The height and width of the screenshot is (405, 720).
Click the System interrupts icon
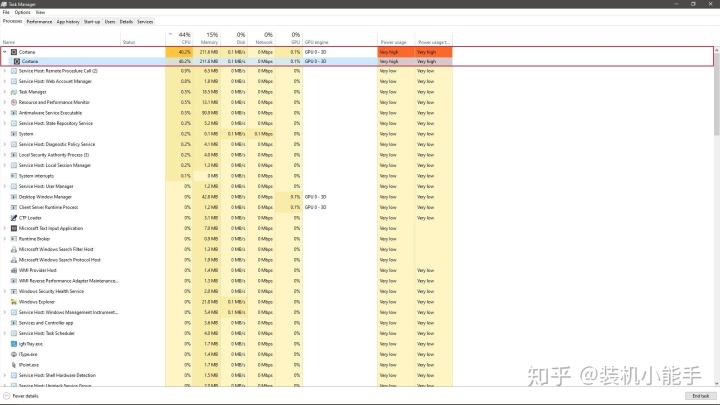click(x=14, y=176)
